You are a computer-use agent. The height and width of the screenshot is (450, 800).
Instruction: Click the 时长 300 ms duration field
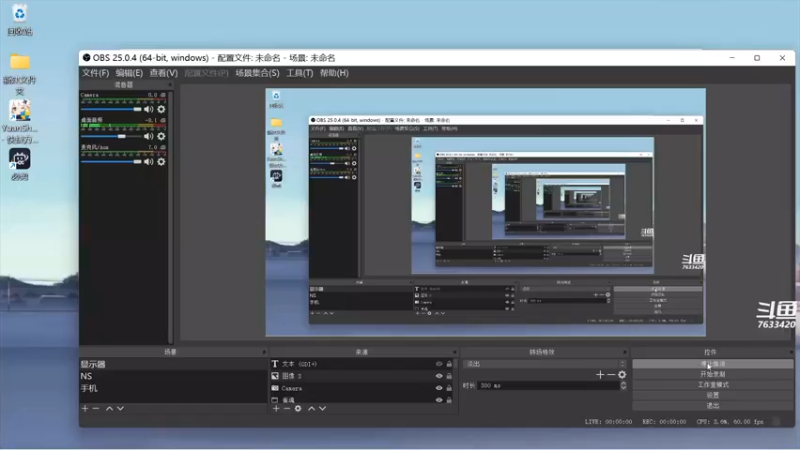click(548, 386)
